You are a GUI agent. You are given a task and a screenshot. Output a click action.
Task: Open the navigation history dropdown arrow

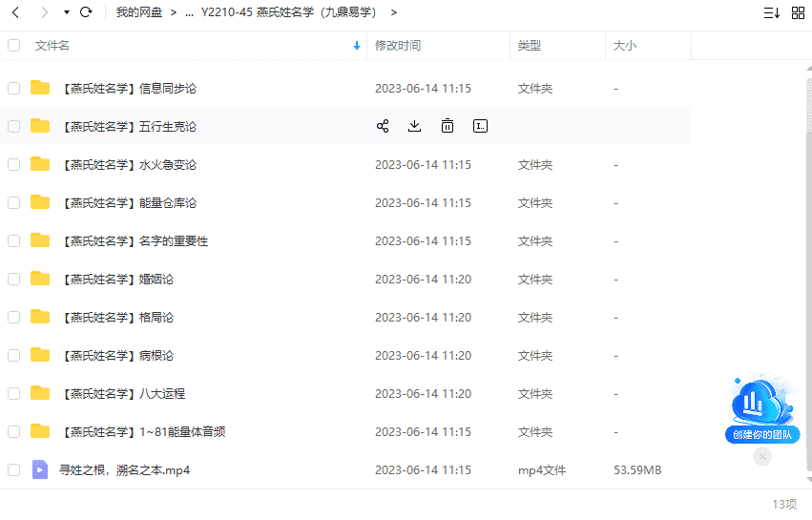66,12
